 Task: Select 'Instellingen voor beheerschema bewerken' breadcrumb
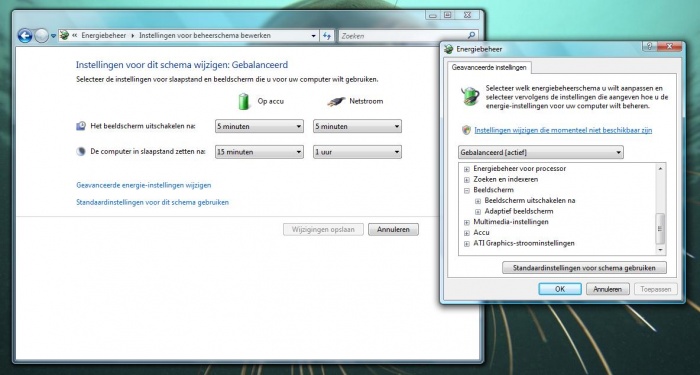point(205,36)
